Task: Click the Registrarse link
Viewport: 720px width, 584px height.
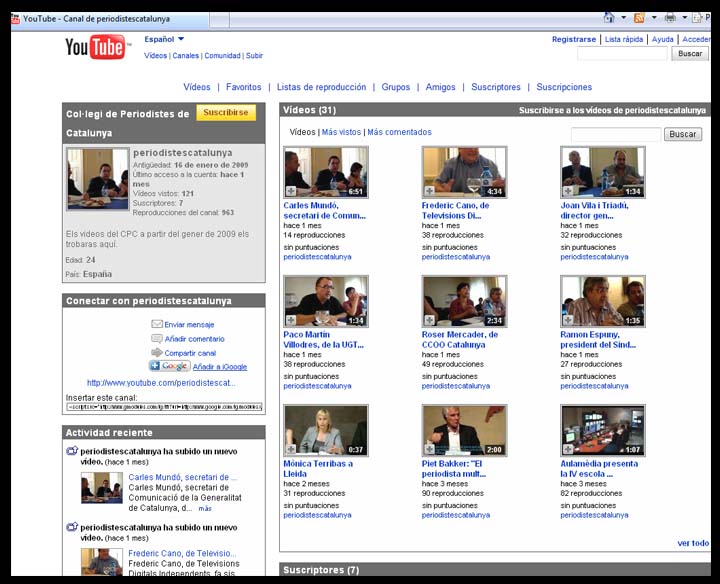Action: click(x=574, y=39)
